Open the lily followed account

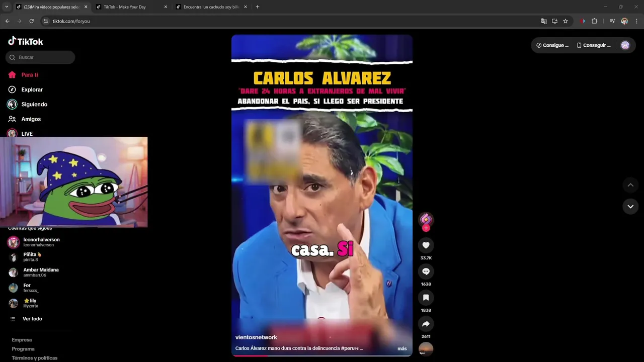coord(24,303)
